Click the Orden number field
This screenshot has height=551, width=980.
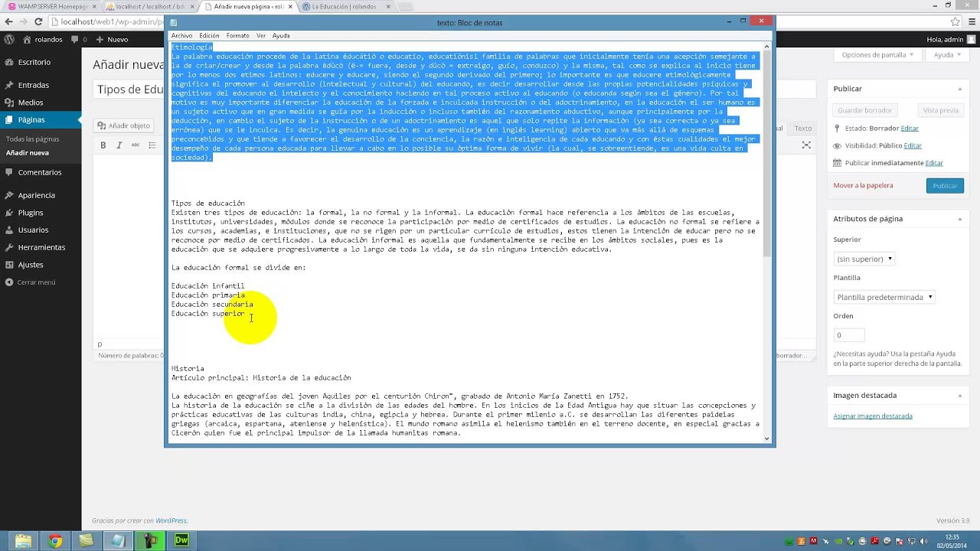tap(849, 335)
